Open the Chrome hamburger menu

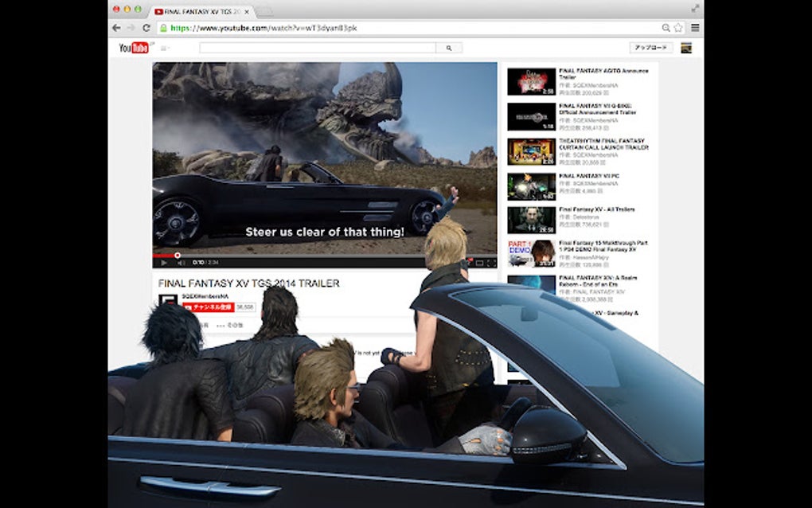694,26
